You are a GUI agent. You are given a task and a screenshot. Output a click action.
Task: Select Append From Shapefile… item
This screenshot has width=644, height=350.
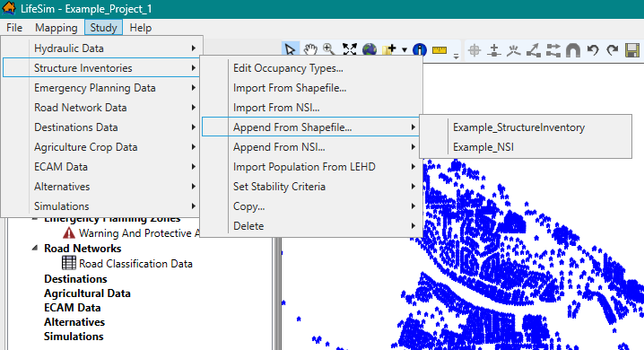click(311, 127)
